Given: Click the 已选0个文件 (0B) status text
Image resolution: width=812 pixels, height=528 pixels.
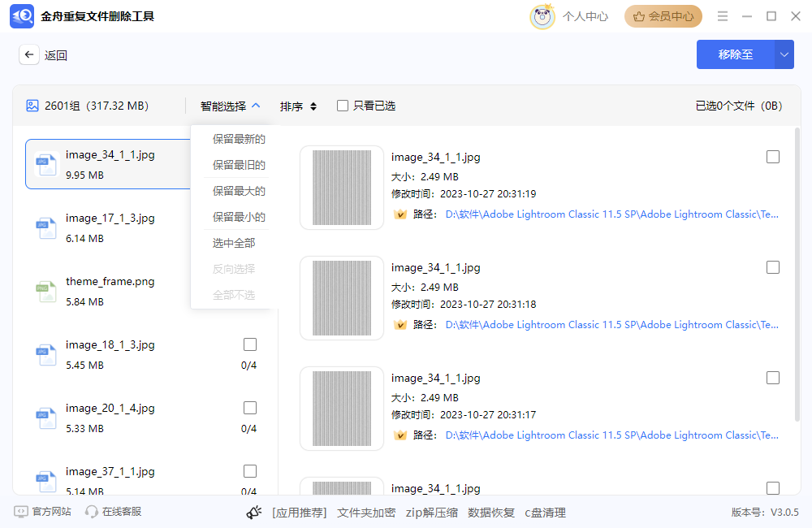Looking at the screenshot, I should click(739, 106).
